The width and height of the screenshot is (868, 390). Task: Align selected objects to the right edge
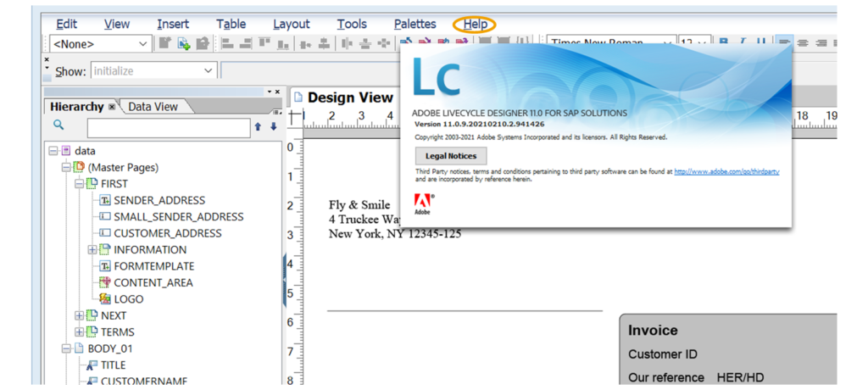(x=246, y=43)
